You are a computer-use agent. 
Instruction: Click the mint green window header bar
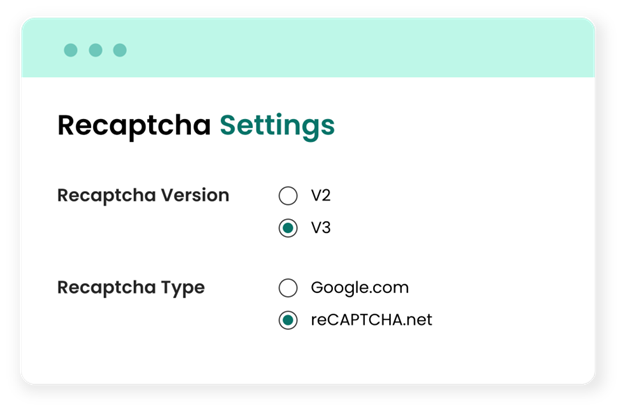click(x=350, y=50)
